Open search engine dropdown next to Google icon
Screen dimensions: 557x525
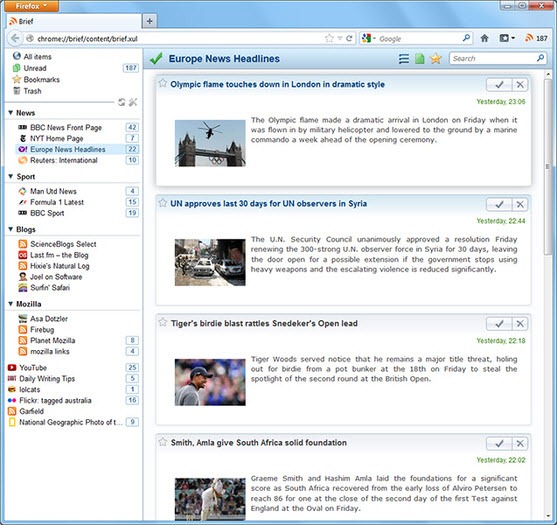(x=374, y=38)
